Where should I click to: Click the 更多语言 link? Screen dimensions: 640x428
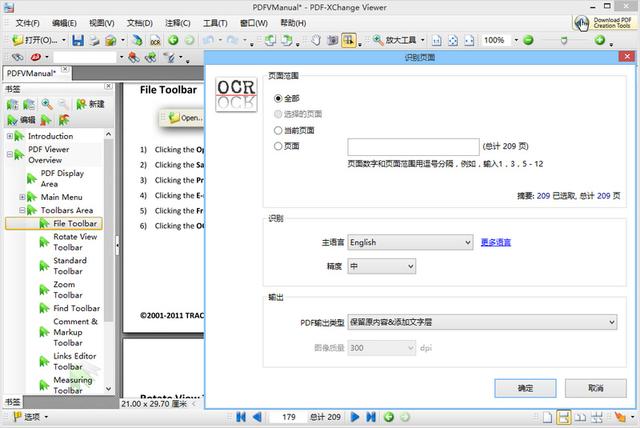click(496, 242)
